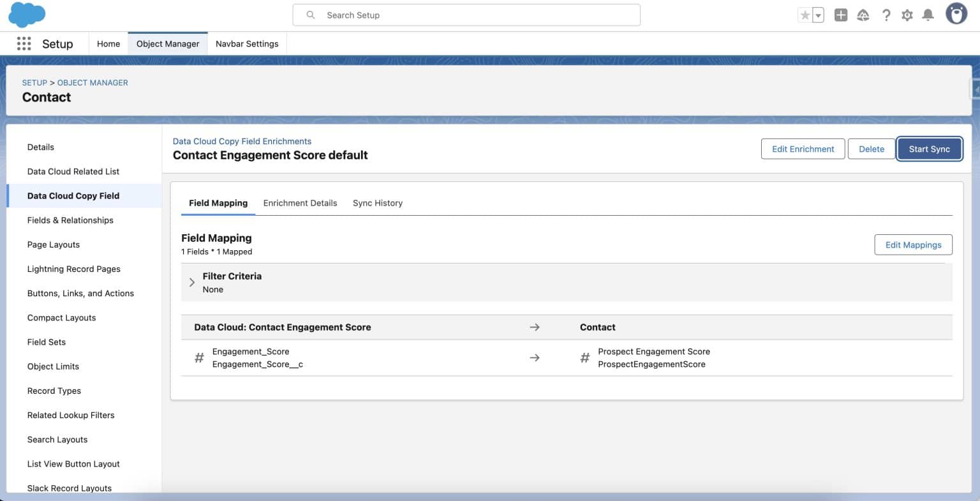This screenshot has width=980, height=501.
Task: Open the user profile avatar
Action: coord(956,13)
